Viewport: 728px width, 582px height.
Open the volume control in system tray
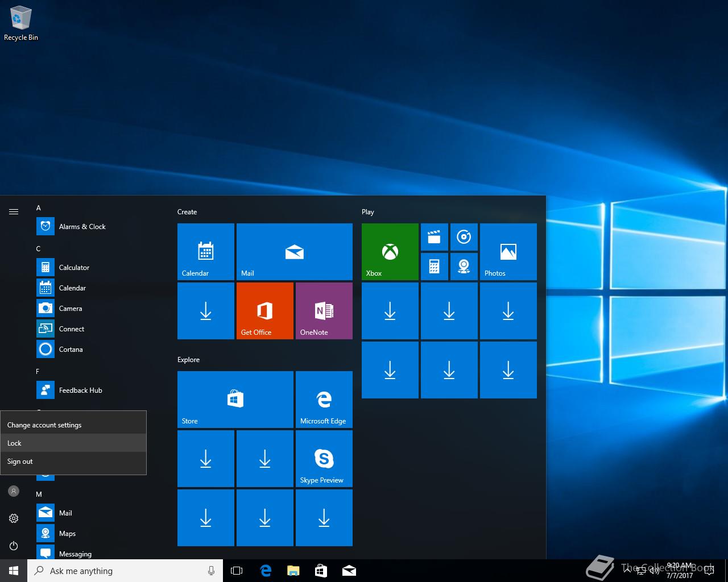pyautogui.click(x=655, y=571)
